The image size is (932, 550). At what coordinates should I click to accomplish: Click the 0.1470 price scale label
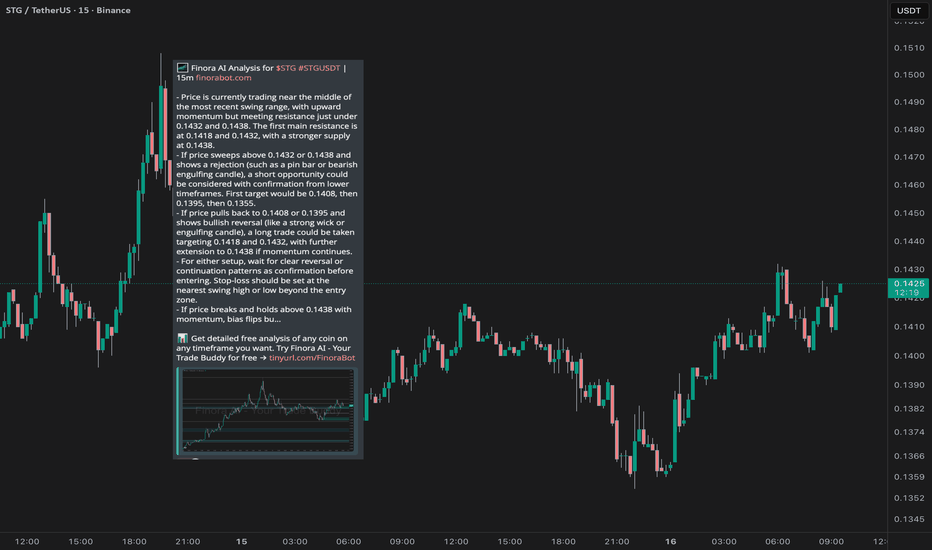click(x=908, y=157)
